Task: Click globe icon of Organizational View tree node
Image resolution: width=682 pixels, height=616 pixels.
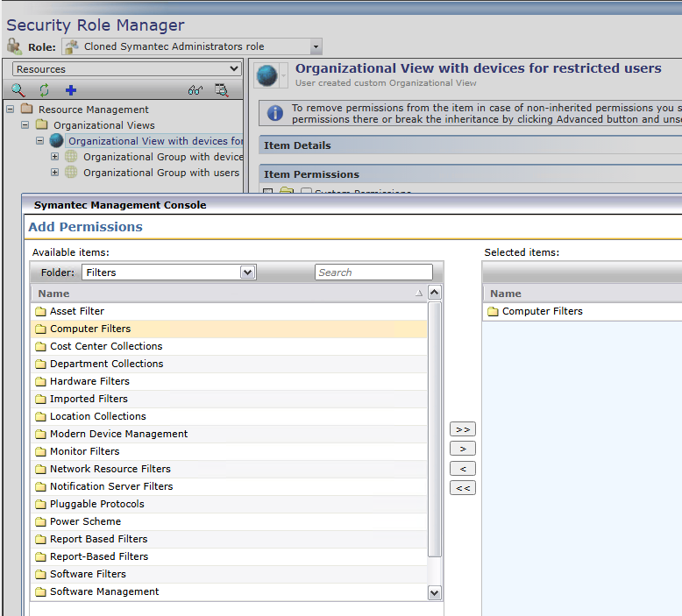Action: (x=57, y=141)
